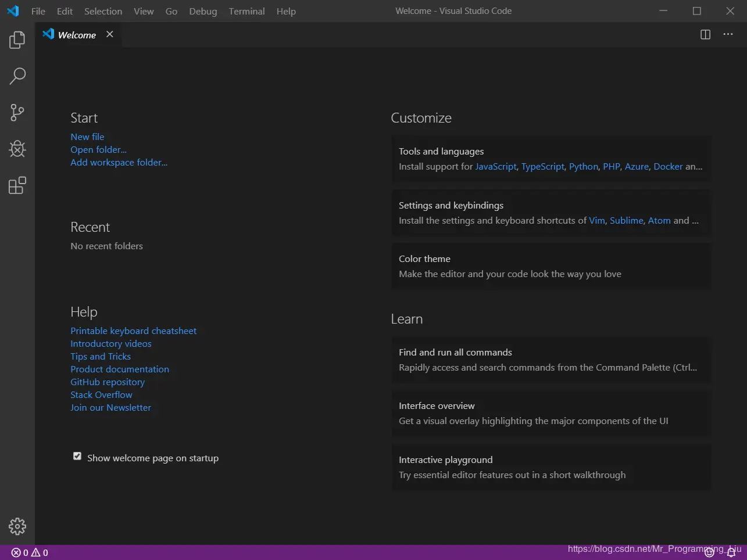Open Product documentation link
This screenshot has width=747, height=560.
[x=120, y=369]
